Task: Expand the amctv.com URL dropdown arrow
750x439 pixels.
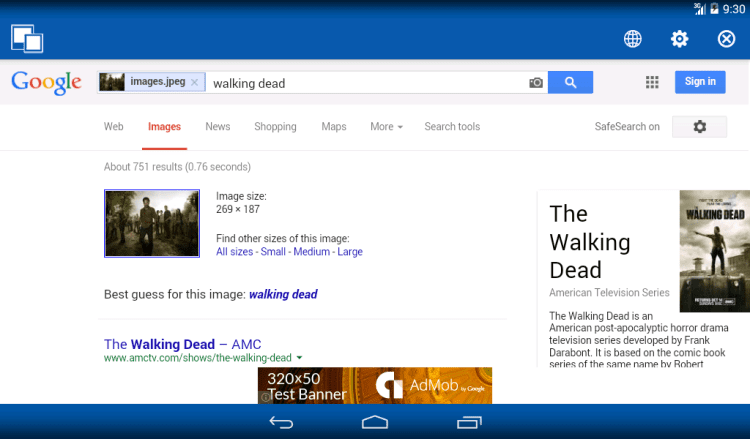Action: 299,358
